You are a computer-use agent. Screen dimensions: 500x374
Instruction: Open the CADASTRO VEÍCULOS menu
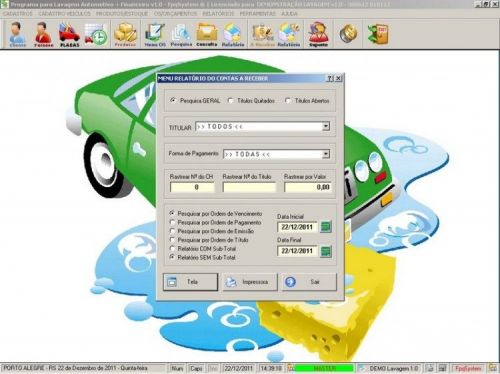pyautogui.click(x=64, y=14)
